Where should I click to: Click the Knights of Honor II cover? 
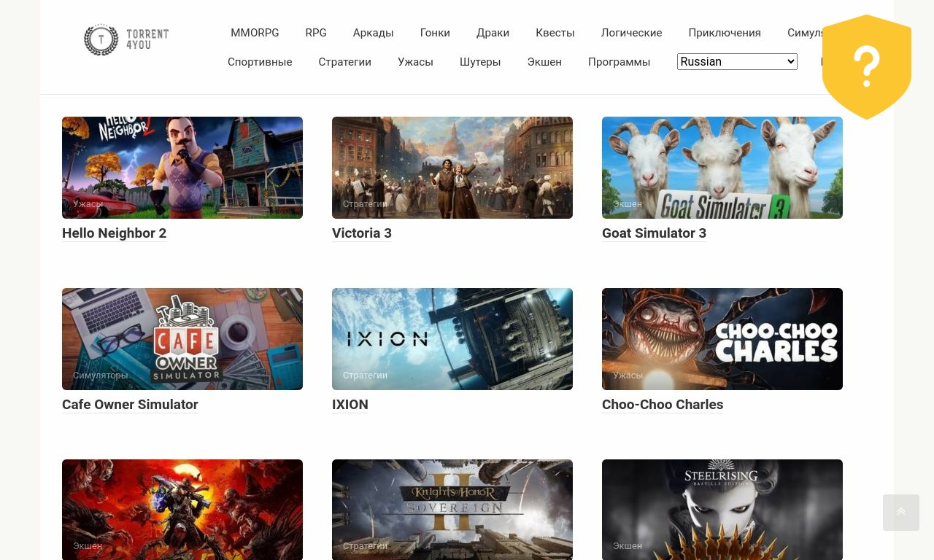point(452,510)
